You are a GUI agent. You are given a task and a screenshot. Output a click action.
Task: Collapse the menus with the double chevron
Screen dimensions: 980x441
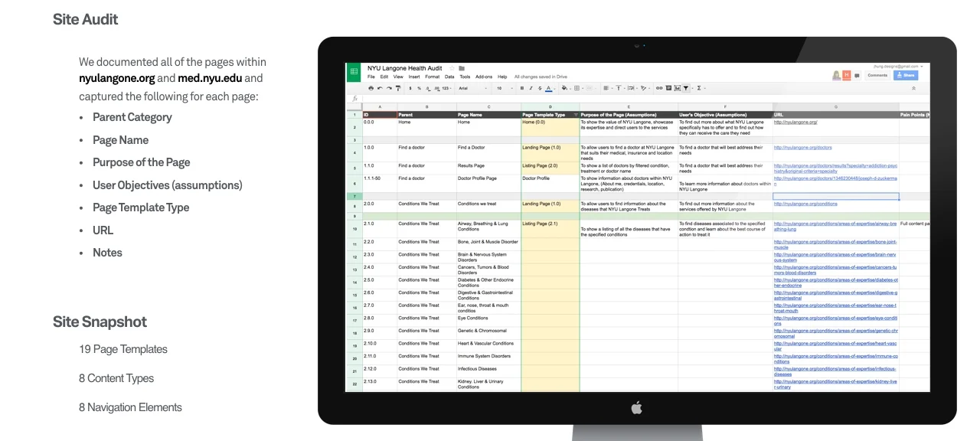913,88
